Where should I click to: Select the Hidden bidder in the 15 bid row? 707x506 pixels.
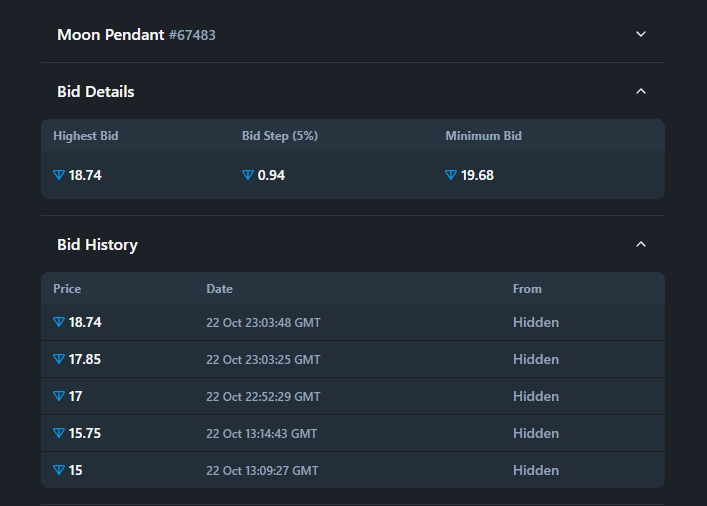click(x=536, y=470)
